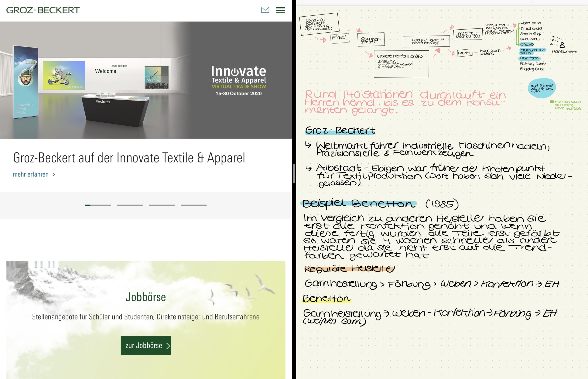This screenshot has width=588, height=379.
Task: Select the second carousel slide indicator
Action: pos(130,205)
